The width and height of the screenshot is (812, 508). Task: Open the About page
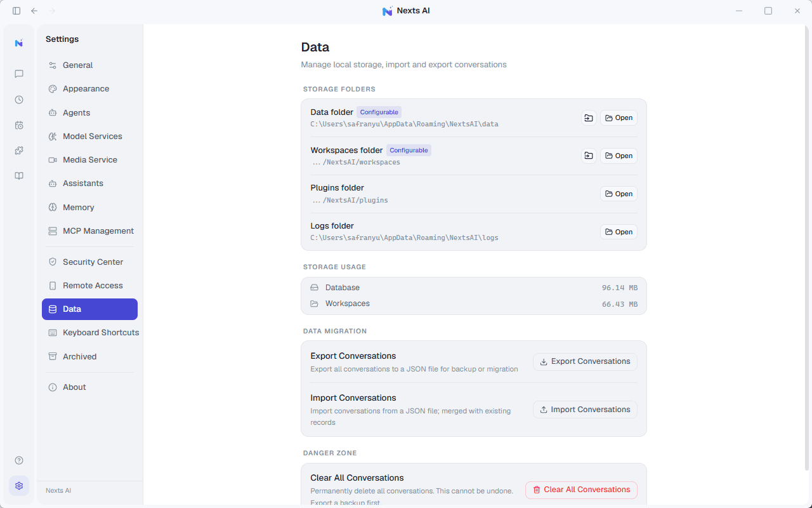coord(89,387)
